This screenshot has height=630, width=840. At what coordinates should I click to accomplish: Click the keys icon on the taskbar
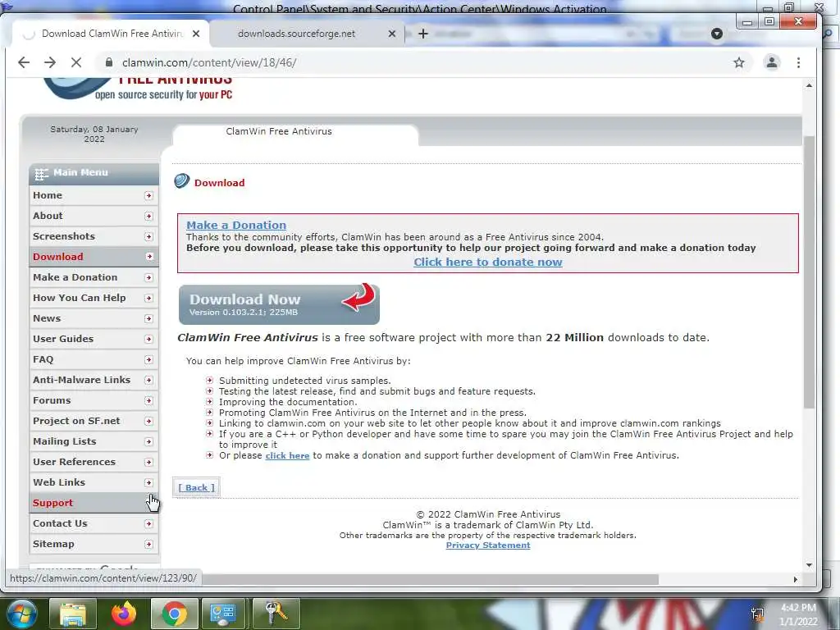pyautogui.click(x=276, y=614)
